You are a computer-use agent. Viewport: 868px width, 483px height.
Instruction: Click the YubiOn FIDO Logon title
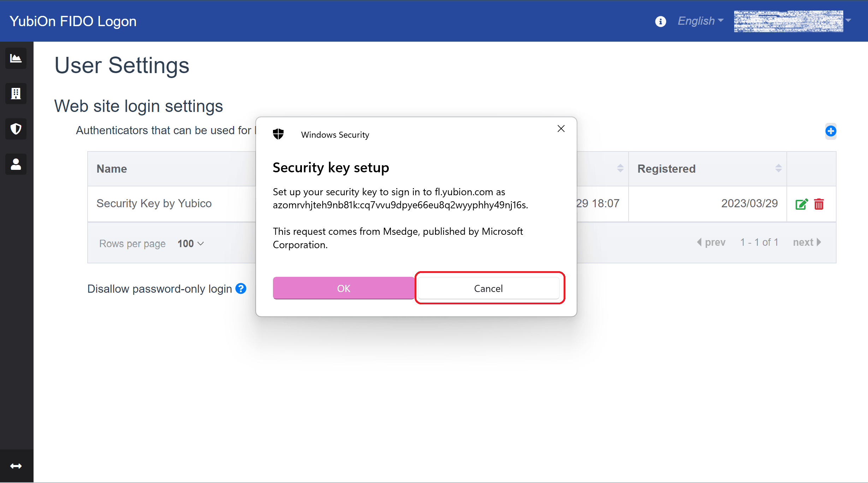point(73,21)
